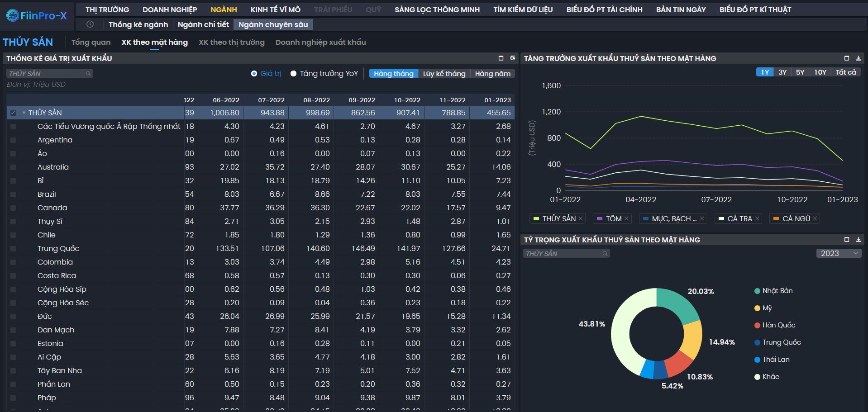This screenshot has width=868, height=412.
Task: Click the FiinPro-X logo
Action: [37, 16]
